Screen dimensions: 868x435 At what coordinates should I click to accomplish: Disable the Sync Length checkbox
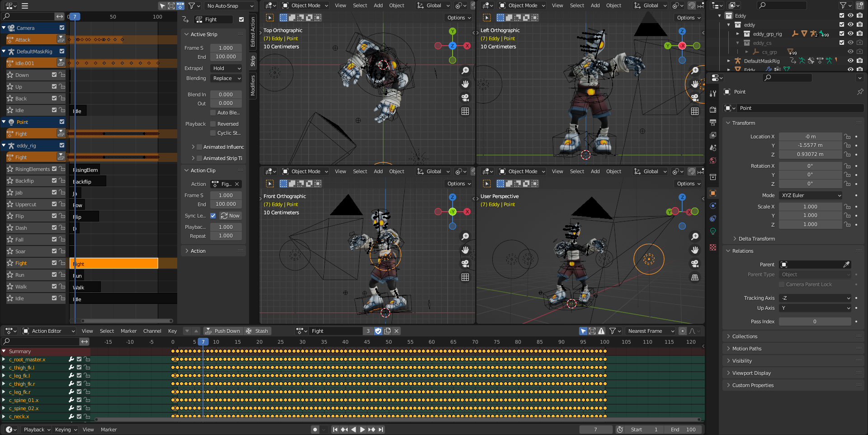(x=213, y=216)
